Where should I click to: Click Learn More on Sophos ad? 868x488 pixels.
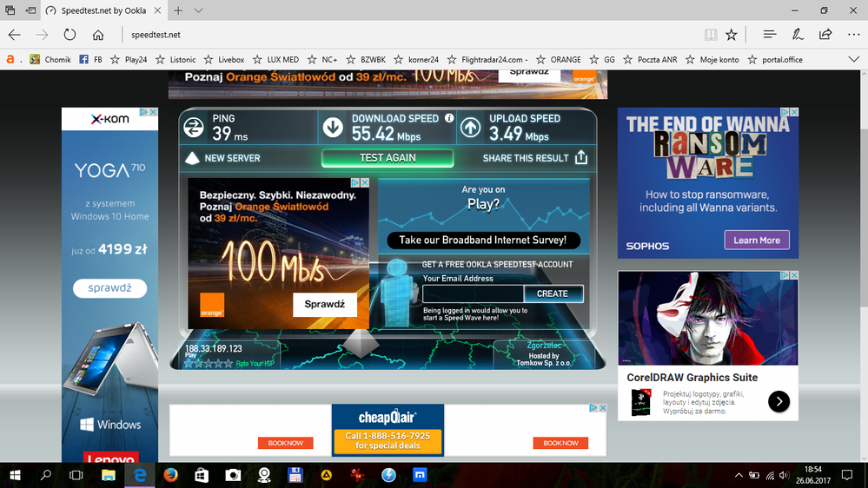coord(757,241)
